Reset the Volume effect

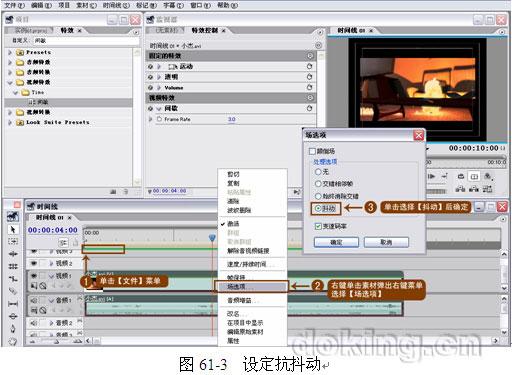[309, 87]
